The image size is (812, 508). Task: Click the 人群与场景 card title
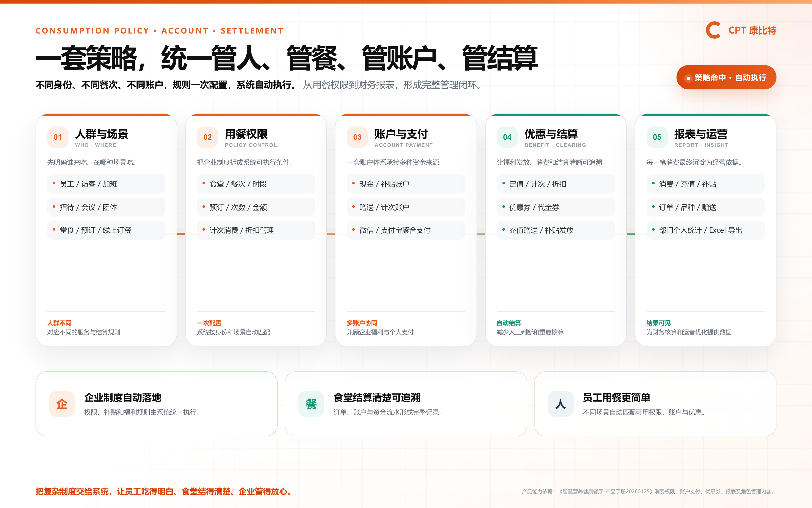pos(102,134)
